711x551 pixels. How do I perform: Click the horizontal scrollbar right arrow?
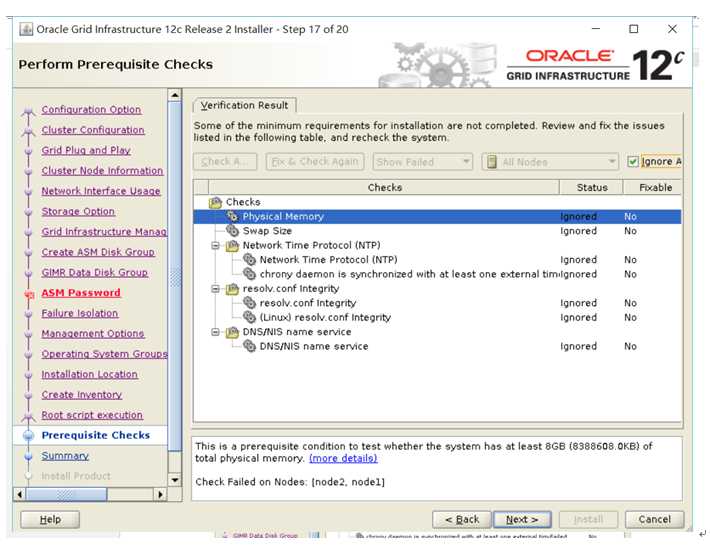point(160,494)
